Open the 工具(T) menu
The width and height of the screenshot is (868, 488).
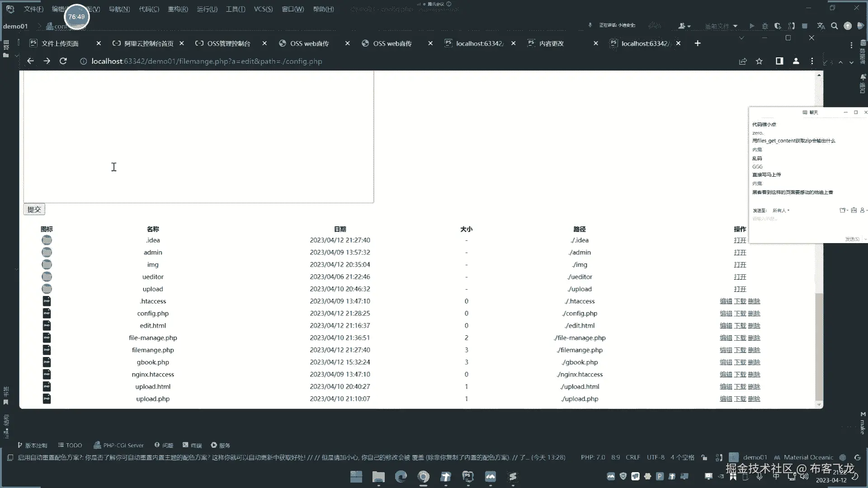236,9
